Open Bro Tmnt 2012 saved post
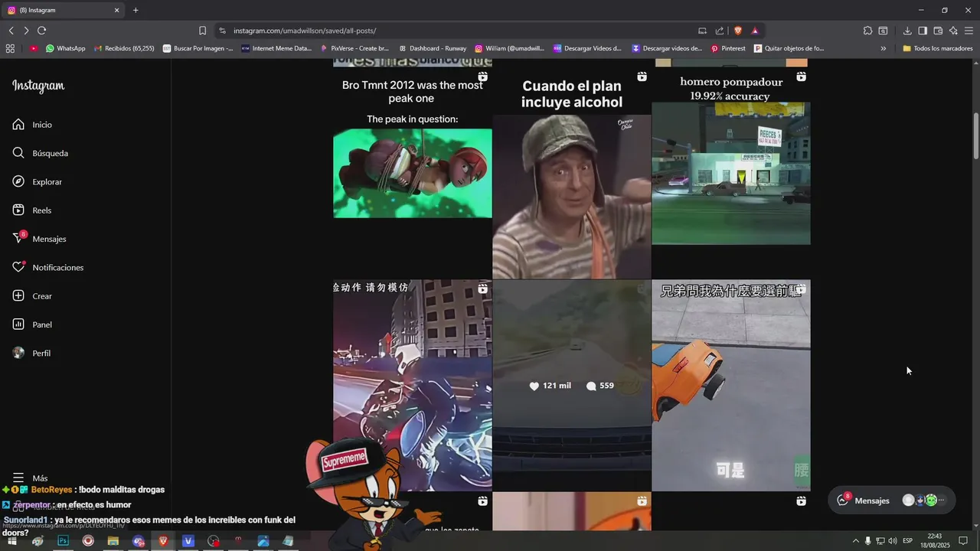980x551 pixels. [413, 173]
